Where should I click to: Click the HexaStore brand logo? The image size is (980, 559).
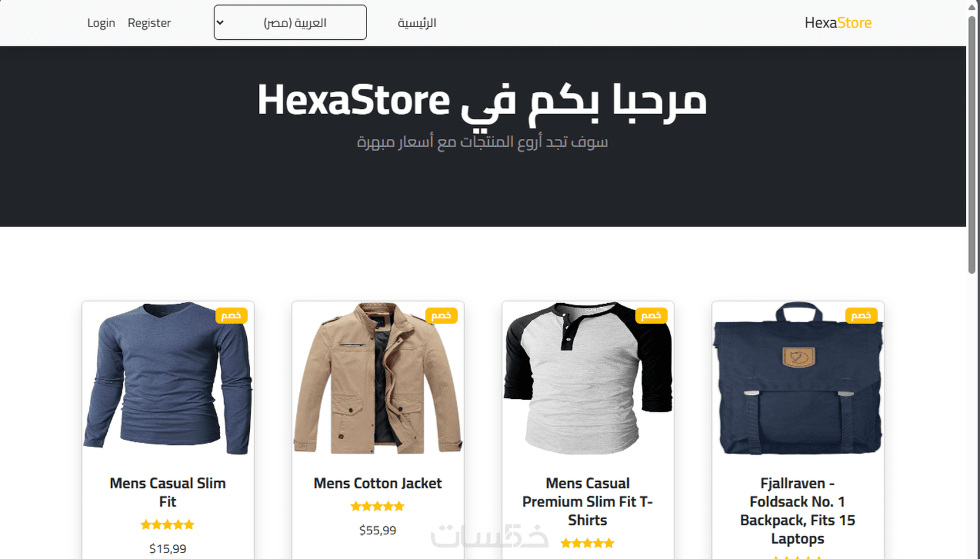pyautogui.click(x=838, y=22)
